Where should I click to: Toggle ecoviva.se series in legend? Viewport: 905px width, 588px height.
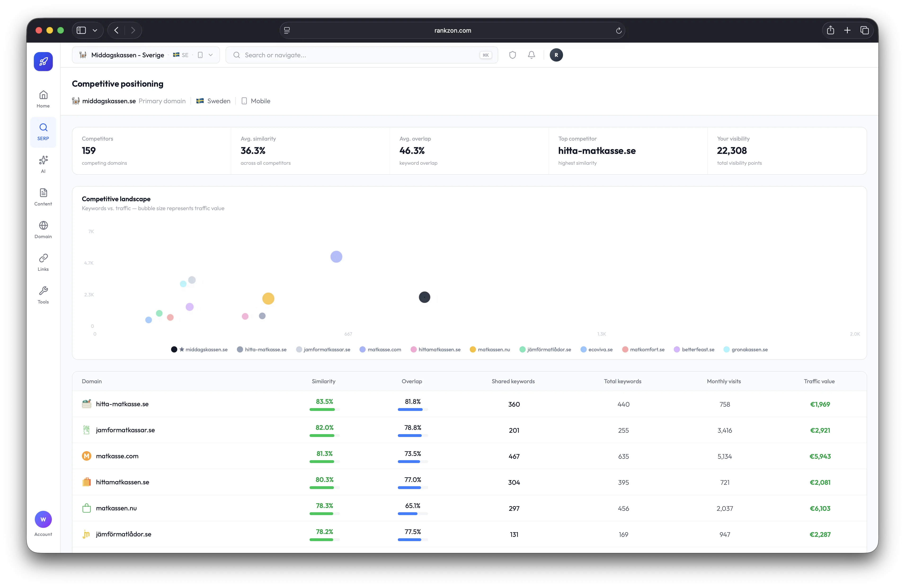597,350
